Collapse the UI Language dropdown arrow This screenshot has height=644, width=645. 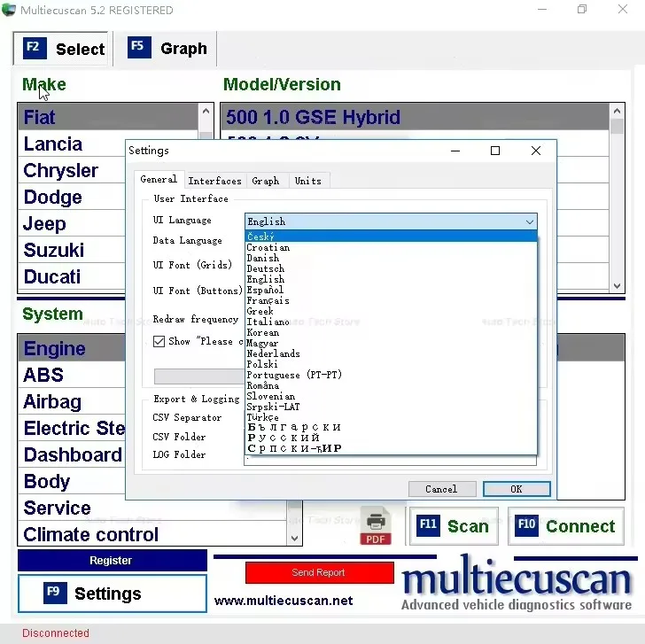pyautogui.click(x=530, y=221)
